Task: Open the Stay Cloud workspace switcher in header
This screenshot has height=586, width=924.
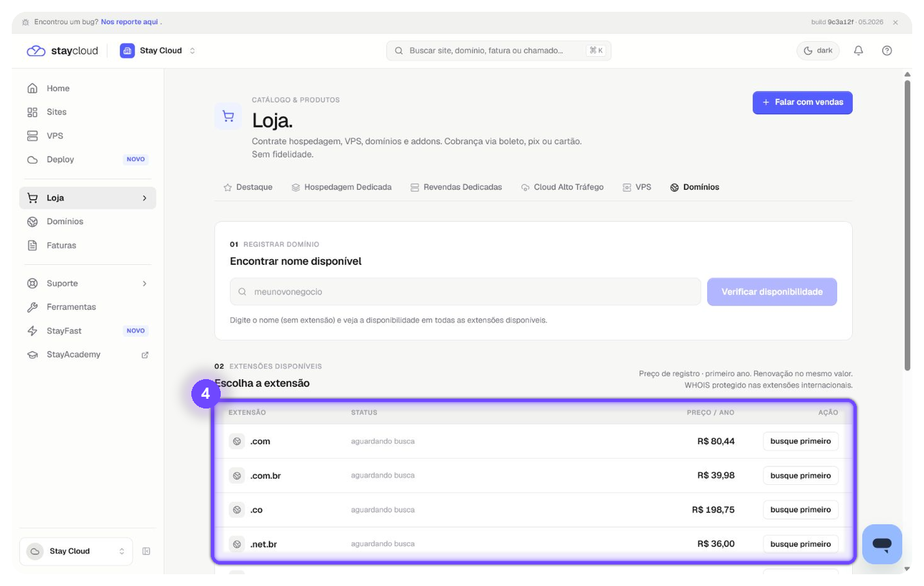Action: coord(157,50)
